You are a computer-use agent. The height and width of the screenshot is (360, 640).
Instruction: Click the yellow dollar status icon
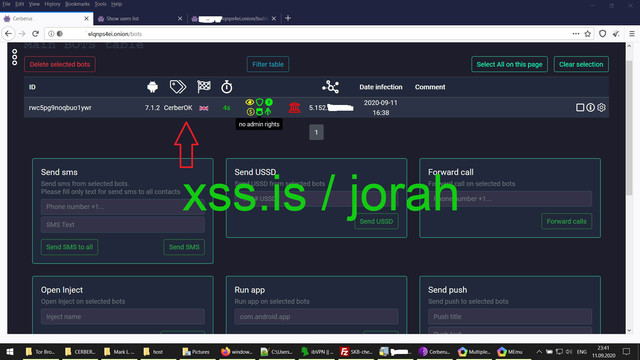pos(250,111)
